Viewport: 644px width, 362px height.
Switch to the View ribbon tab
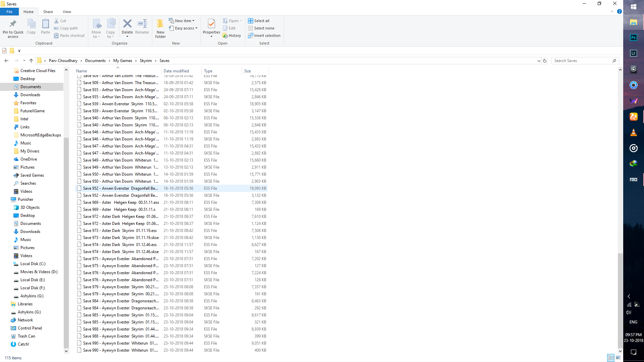67,12
